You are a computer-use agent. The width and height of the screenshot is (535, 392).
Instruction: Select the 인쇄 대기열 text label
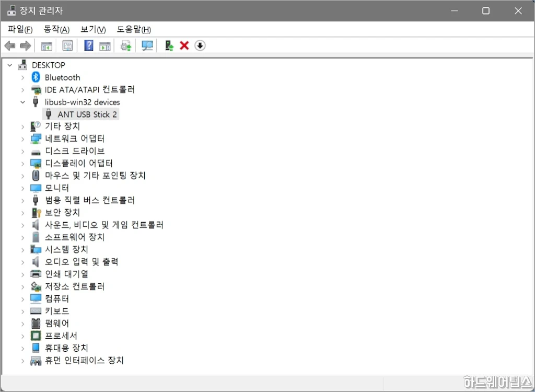tap(66, 274)
